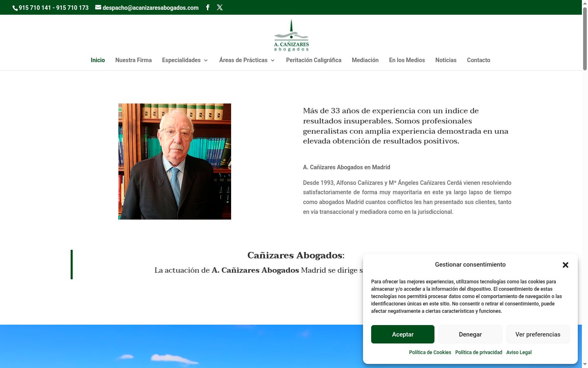Image resolution: width=588 pixels, height=368 pixels.
Task: Click the paragraph starting 'Desde 1993, Alfonso Cañizares'
Action: (x=407, y=197)
